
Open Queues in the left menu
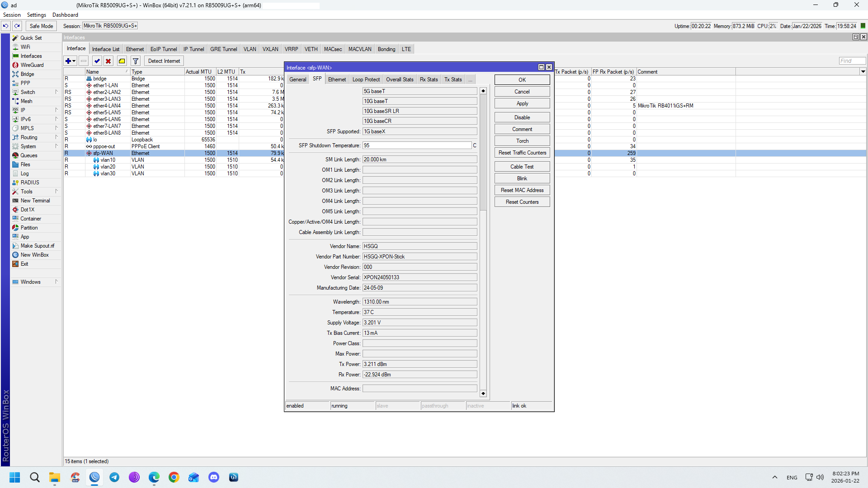pyautogui.click(x=29, y=155)
